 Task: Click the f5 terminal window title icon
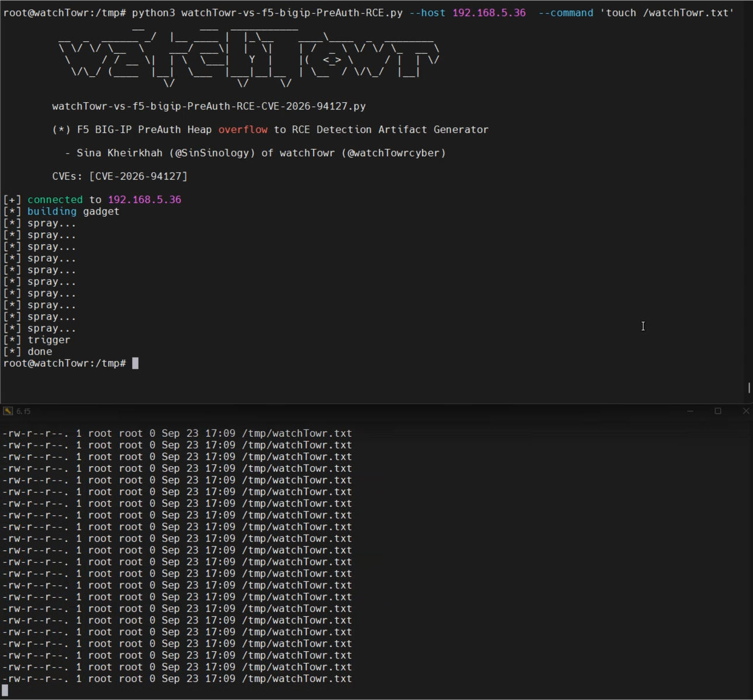[8, 411]
